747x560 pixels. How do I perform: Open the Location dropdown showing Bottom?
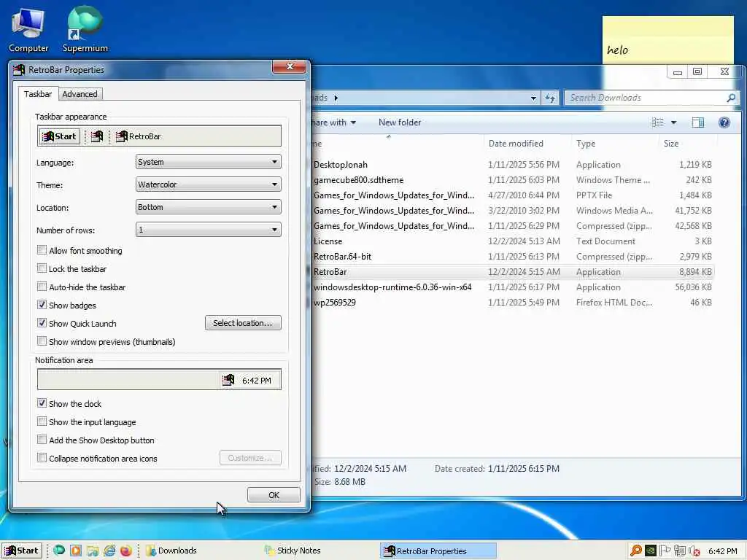coord(208,207)
